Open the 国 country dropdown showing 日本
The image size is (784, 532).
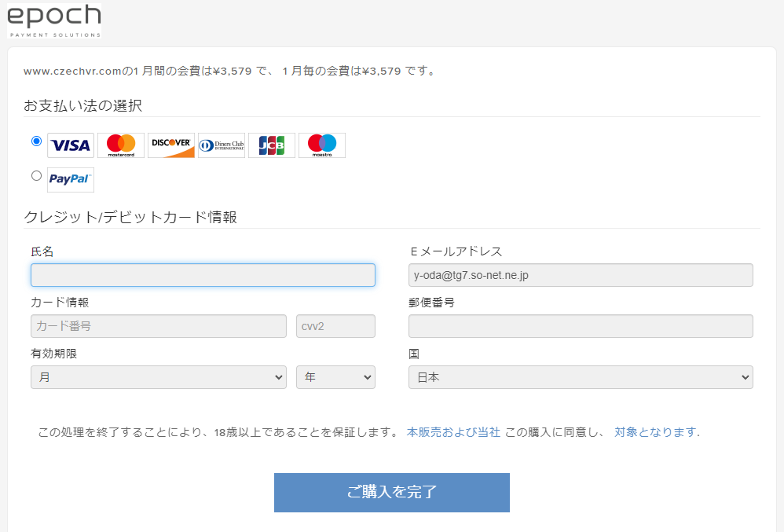pyautogui.click(x=581, y=377)
